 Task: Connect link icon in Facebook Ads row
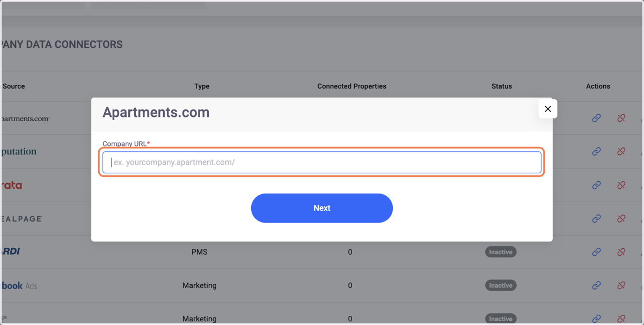coord(596,285)
